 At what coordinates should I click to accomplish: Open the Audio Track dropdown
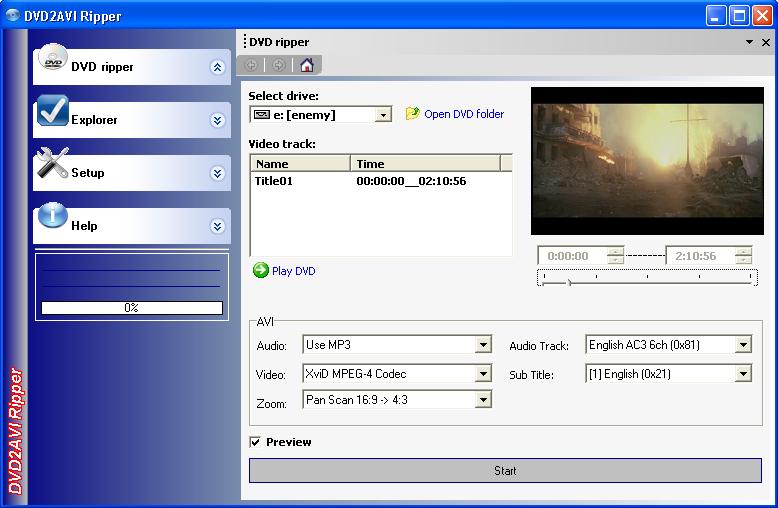743,344
